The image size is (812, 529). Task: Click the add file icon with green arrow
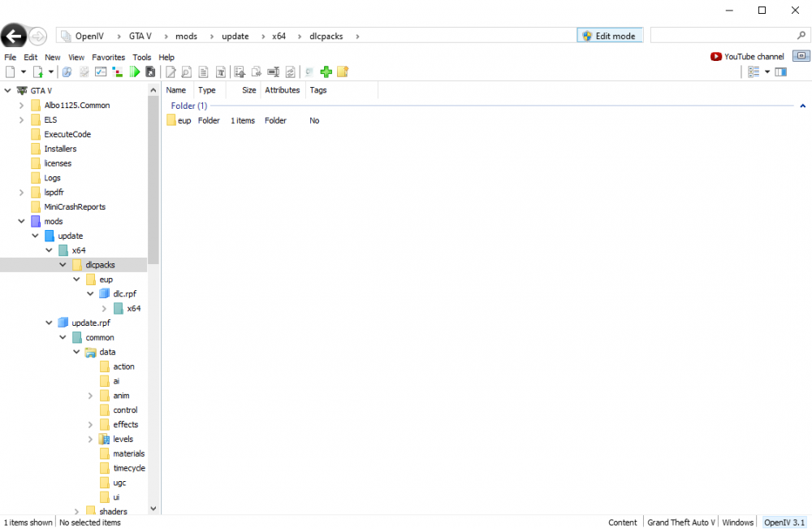[38, 72]
